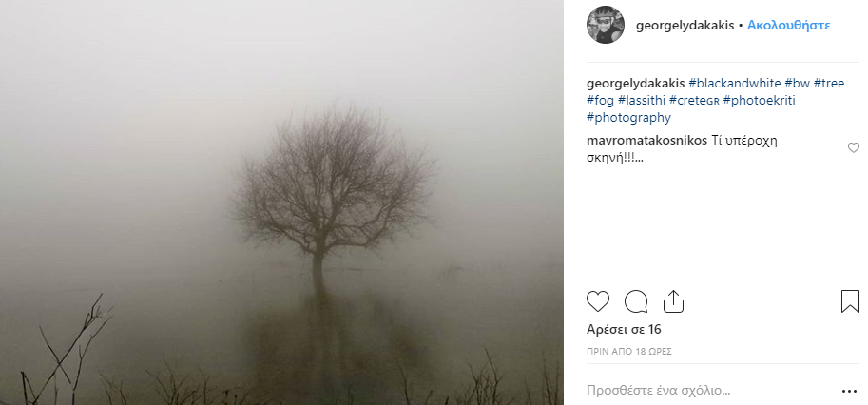Open the #photography hashtag
The width and height of the screenshot is (868, 405).
629,118
